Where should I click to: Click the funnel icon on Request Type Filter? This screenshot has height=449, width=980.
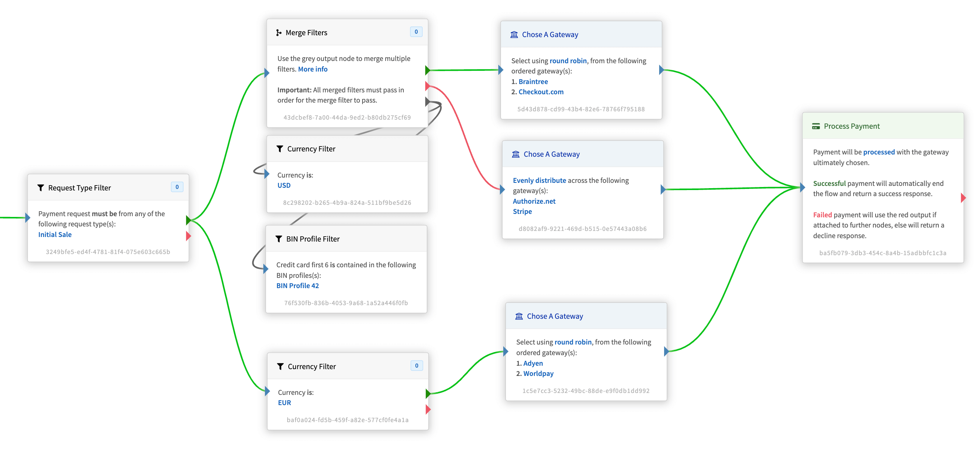point(40,188)
